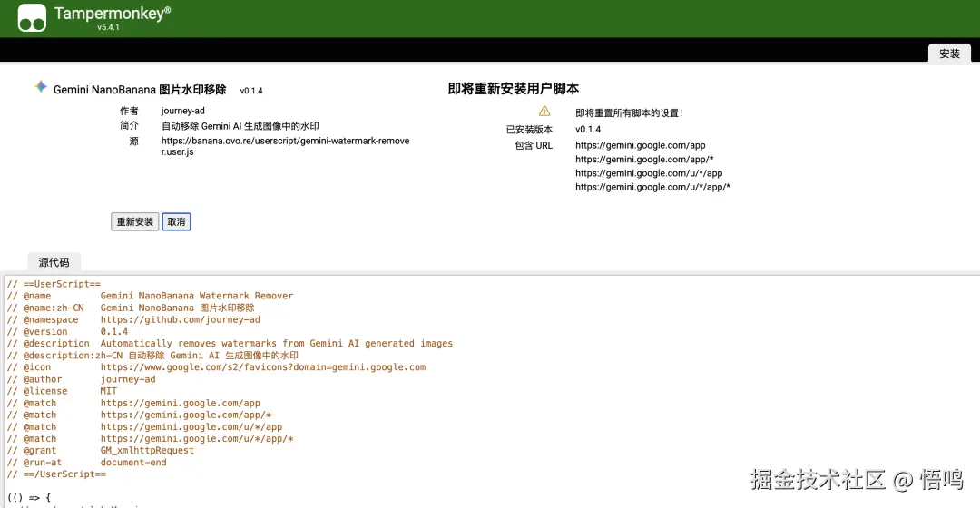The height and width of the screenshot is (508, 980).
Task: Click the @version 0.1.4 code line
Action: coord(67,331)
